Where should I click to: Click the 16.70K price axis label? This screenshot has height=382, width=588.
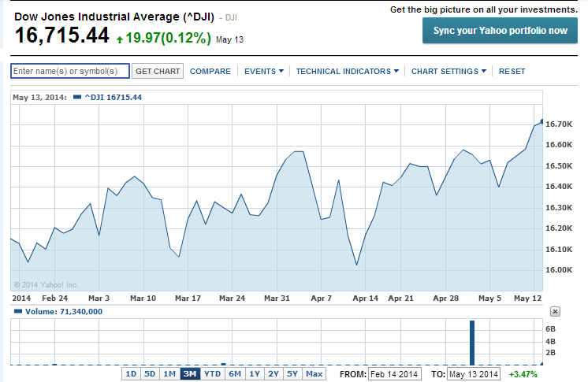[559, 124]
